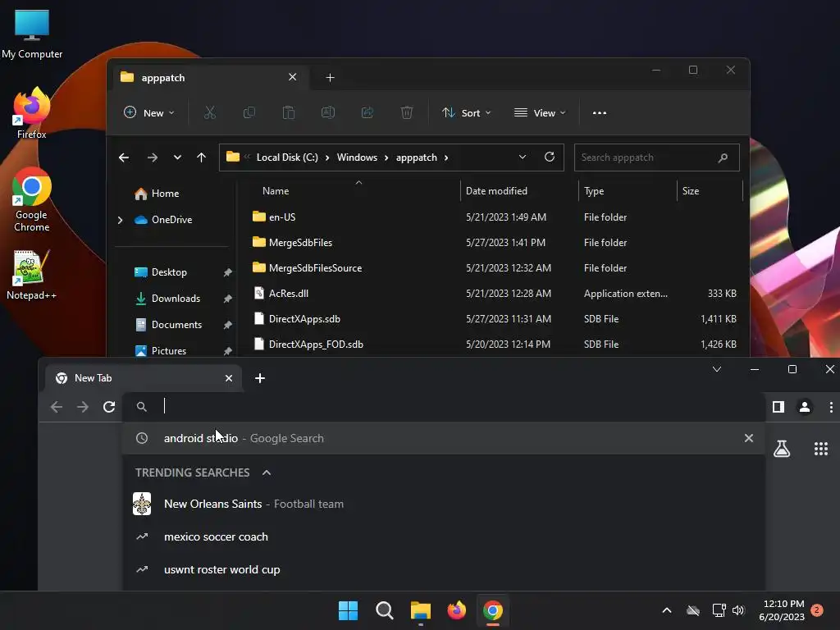Go forward in File Explorer
The image size is (840, 630).
coord(153,157)
